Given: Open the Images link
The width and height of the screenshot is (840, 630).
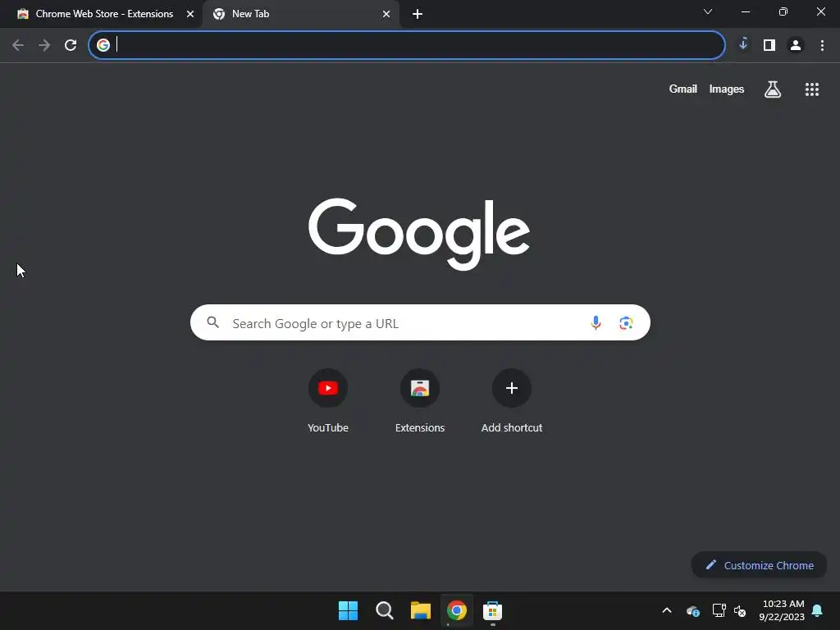Looking at the screenshot, I should pos(727,89).
